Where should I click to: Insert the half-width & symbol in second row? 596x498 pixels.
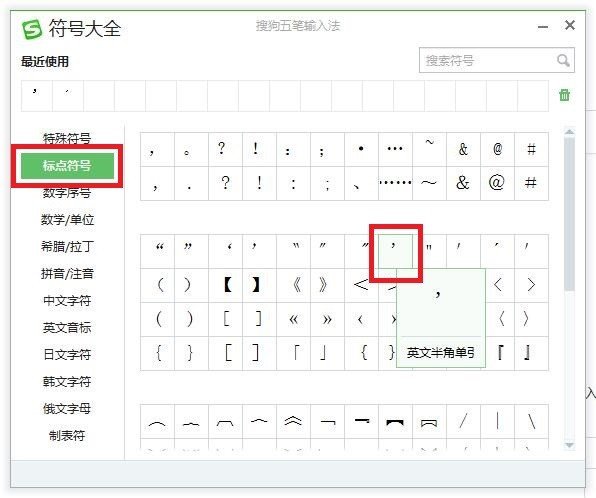coord(463,183)
